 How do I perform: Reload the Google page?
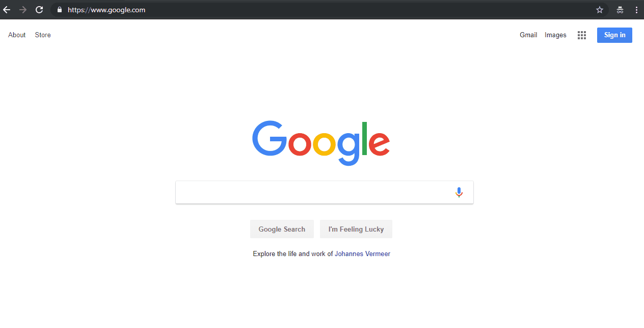click(39, 10)
